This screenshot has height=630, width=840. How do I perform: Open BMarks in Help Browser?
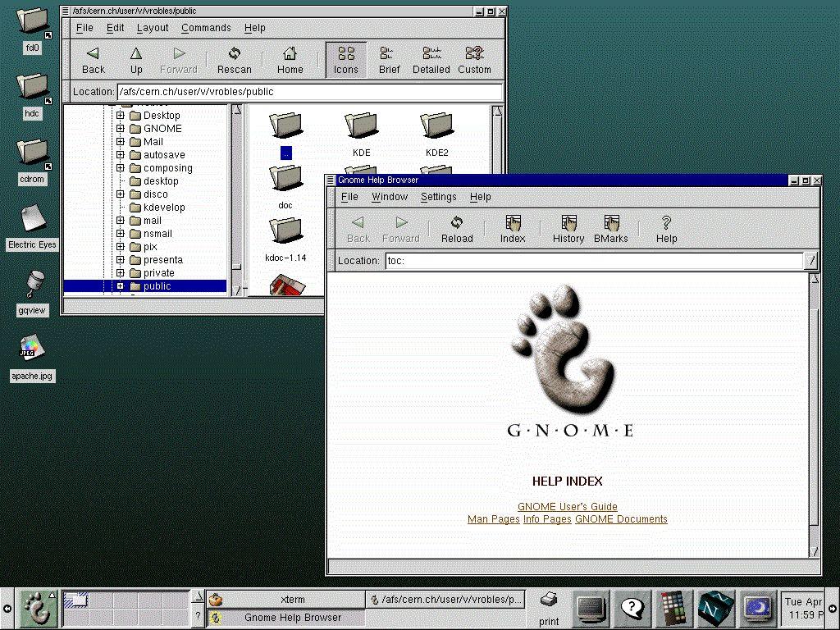tap(610, 230)
